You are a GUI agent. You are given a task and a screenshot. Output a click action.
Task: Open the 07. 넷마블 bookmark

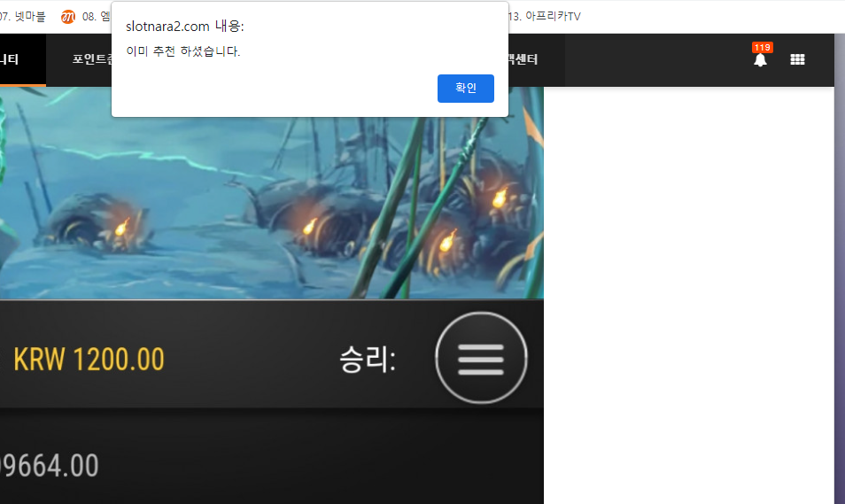pos(23,17)
